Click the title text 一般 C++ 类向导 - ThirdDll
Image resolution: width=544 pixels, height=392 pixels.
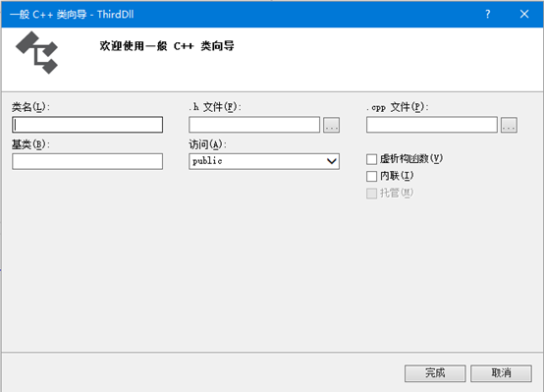point(72,15)
